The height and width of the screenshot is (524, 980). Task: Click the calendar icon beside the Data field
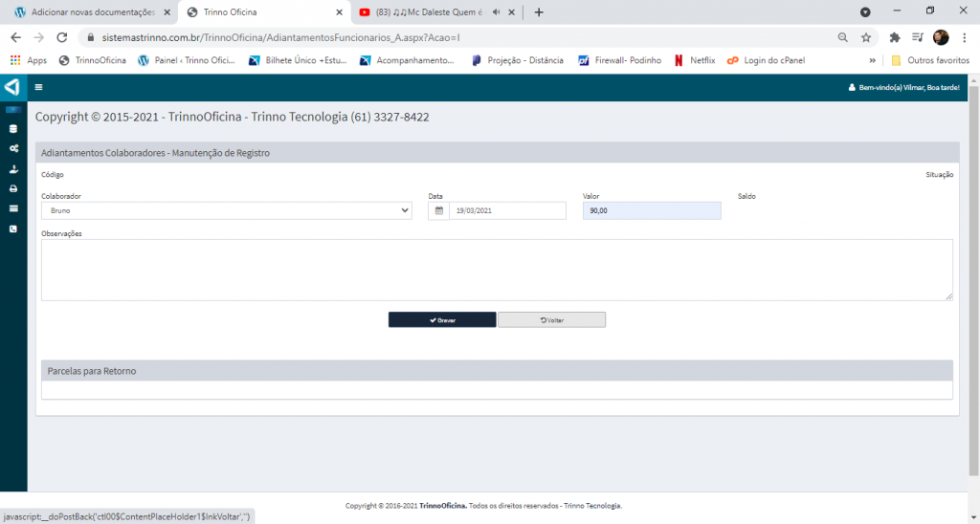tap(438, 211)
